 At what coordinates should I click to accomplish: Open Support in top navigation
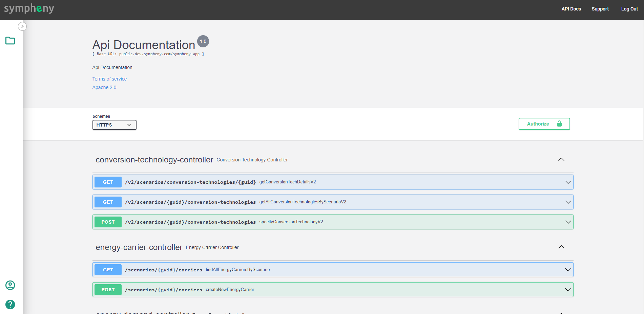600,9
